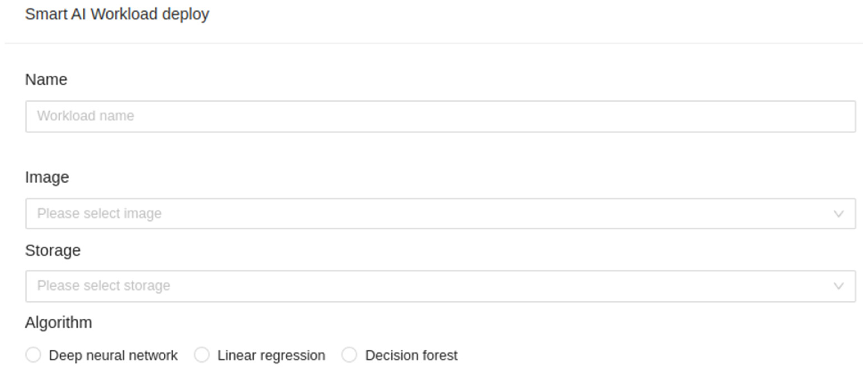Screen dimensions: 868x374
Task: Click the Image field label
Action: pyautogui.click(x=47, y=177)
